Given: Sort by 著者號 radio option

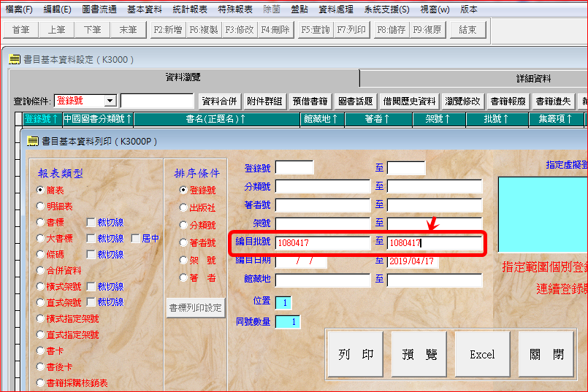Looking at the screenshot, I should pyautogui.click(x=183, y=243).
